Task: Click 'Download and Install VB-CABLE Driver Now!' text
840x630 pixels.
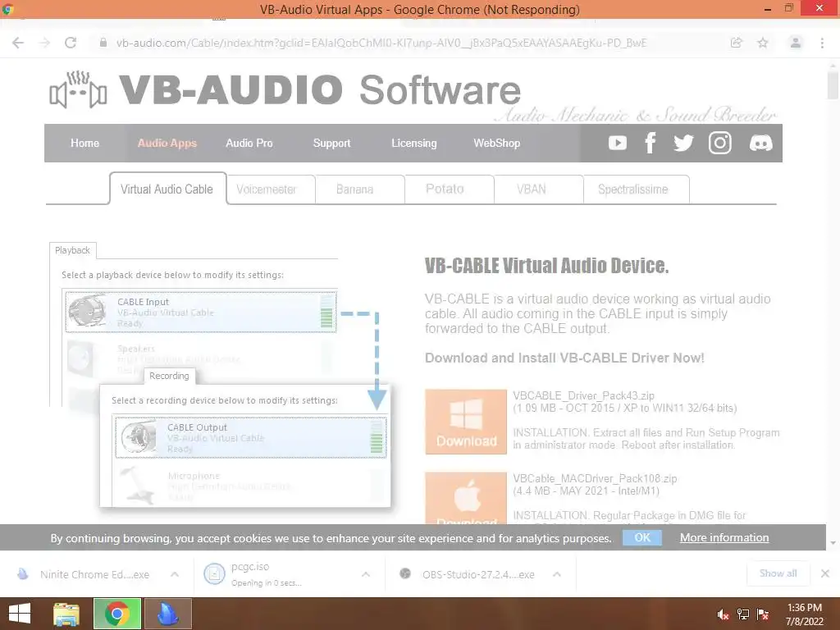Action: [564, 358]
